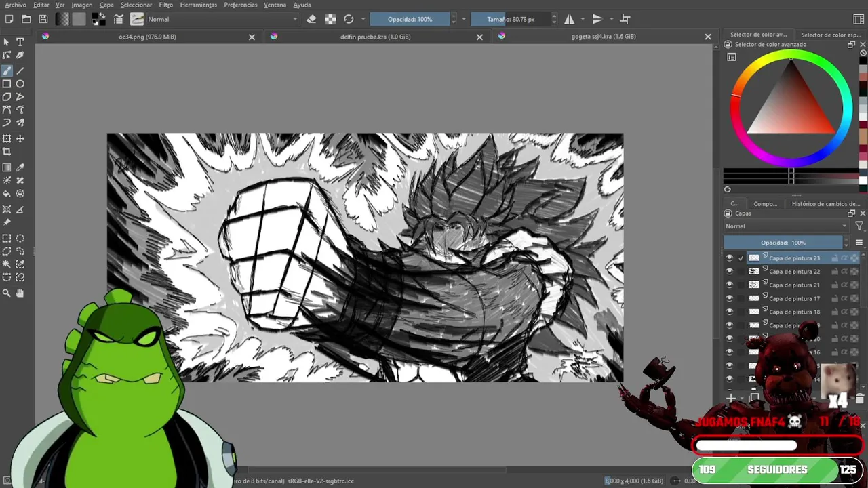Hide layer Capa de pintura 18

click(x=730, y=312)
